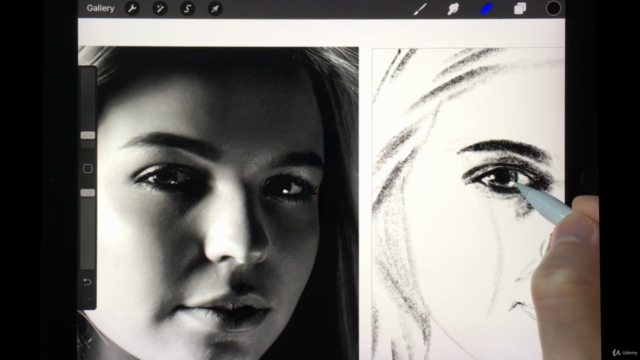The width and height of the screenshot is (640, 360).
Task: Select the Paint brush tool
Action: (x=420, y=9)
